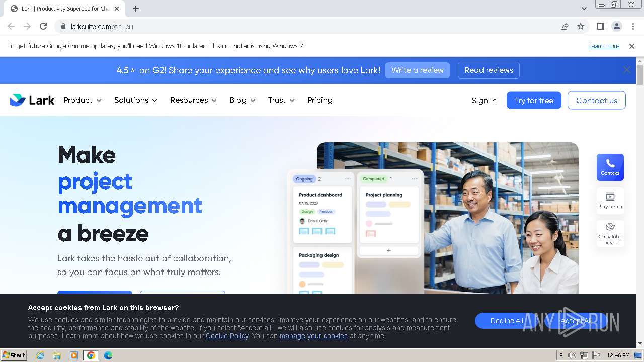Close the Chrome update notification bar
Viewport: 644px width, 362px height.
(632, 46)
